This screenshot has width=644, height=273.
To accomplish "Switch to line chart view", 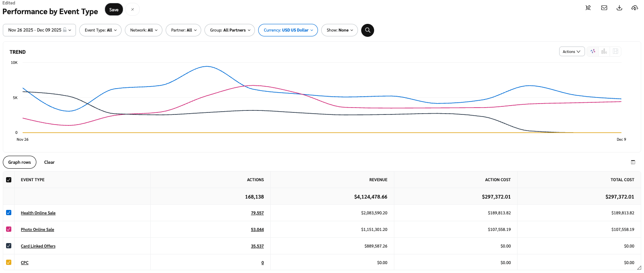I will click(x=593, y=51).
